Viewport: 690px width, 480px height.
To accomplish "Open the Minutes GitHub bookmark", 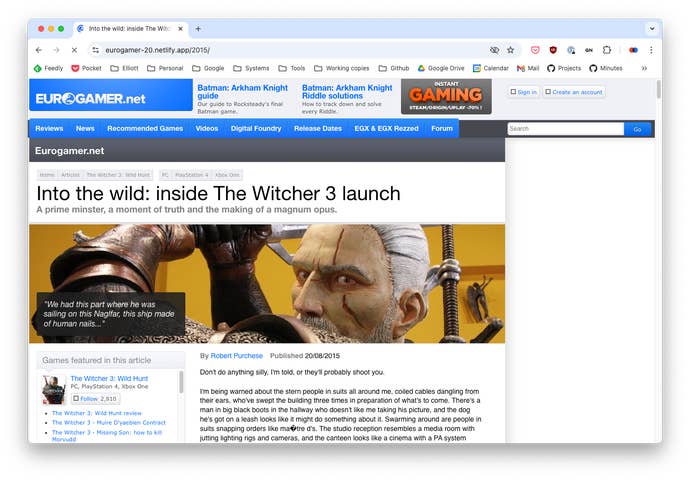I will [x=606, y=68].
